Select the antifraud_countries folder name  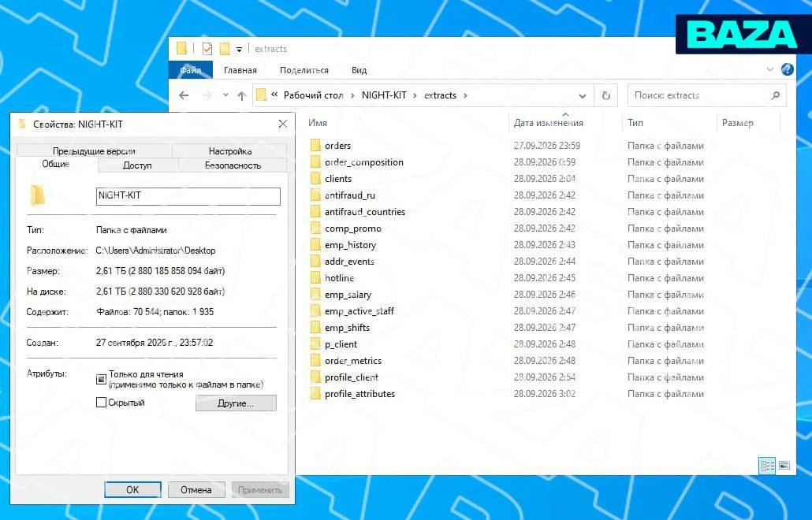tap(365, 212)
